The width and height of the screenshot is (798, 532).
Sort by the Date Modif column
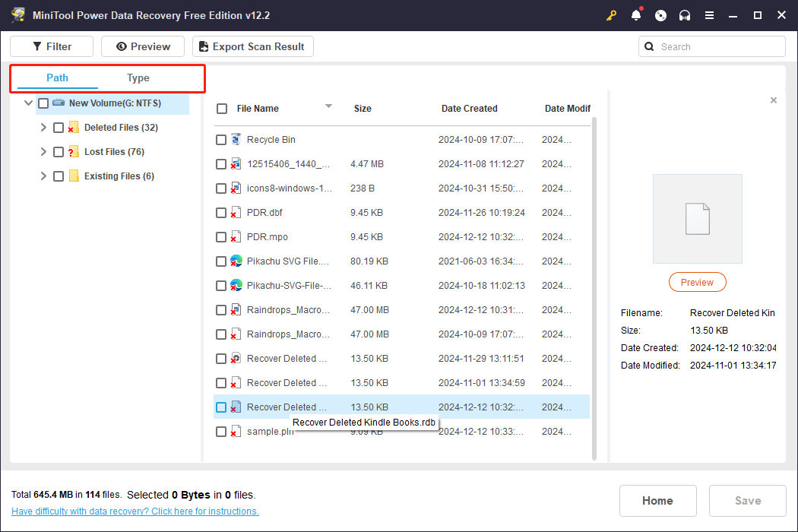pos(568,109)
